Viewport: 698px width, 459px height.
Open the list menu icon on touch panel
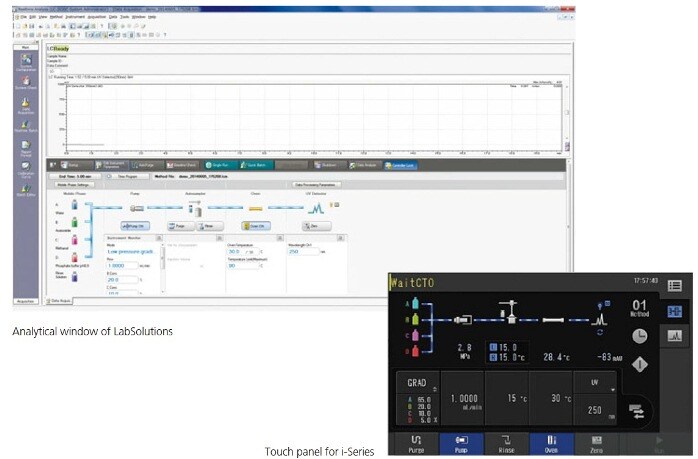(674, 285)
